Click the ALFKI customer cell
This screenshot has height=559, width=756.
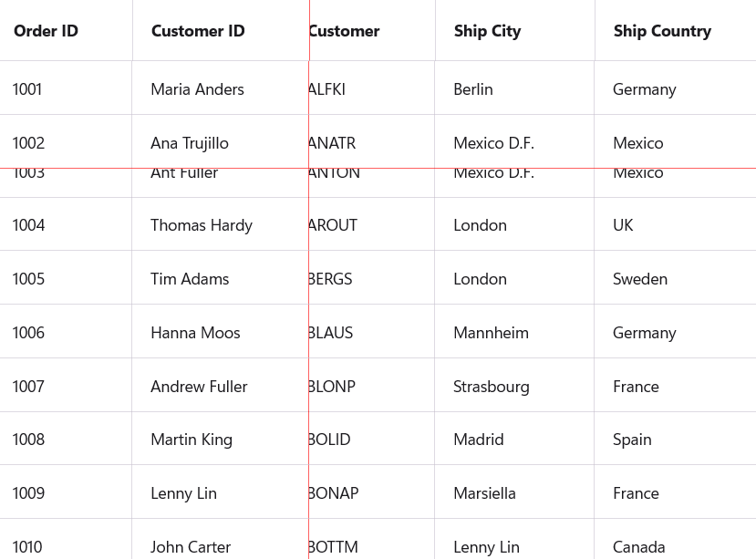[328, 89]
